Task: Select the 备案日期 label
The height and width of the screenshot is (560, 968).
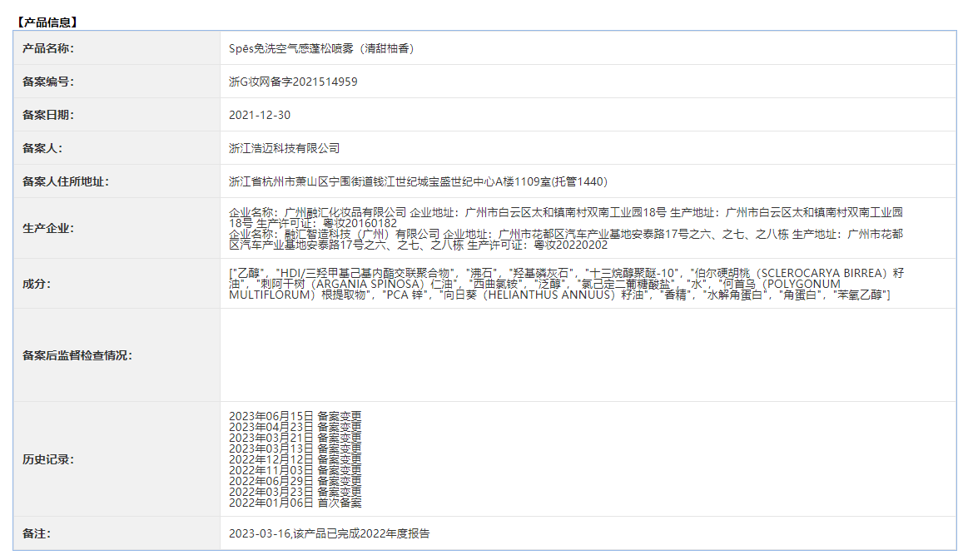Action: tap(48, 115)
